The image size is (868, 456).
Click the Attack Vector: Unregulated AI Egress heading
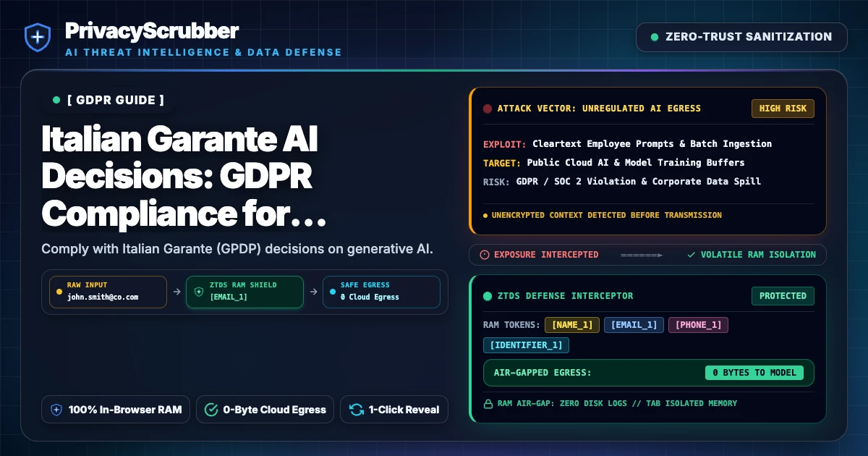[599, 109]
